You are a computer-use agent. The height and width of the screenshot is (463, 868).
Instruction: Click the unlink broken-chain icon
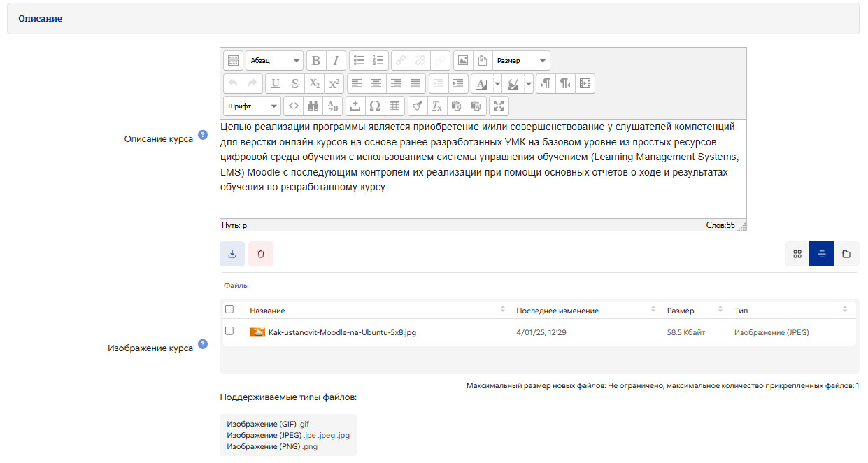(x=420, y=61)
